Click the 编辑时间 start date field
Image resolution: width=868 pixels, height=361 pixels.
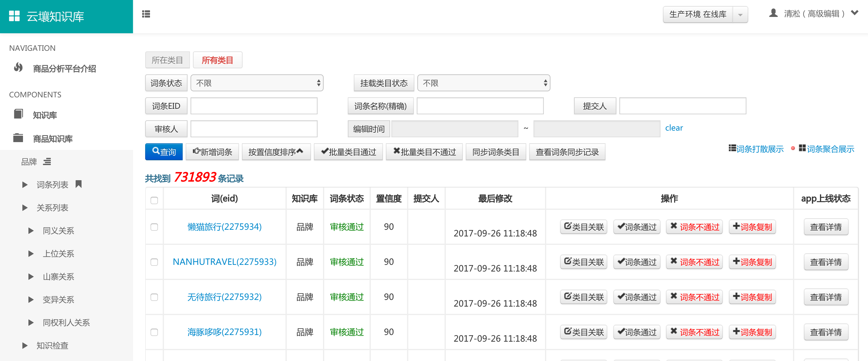455,128
